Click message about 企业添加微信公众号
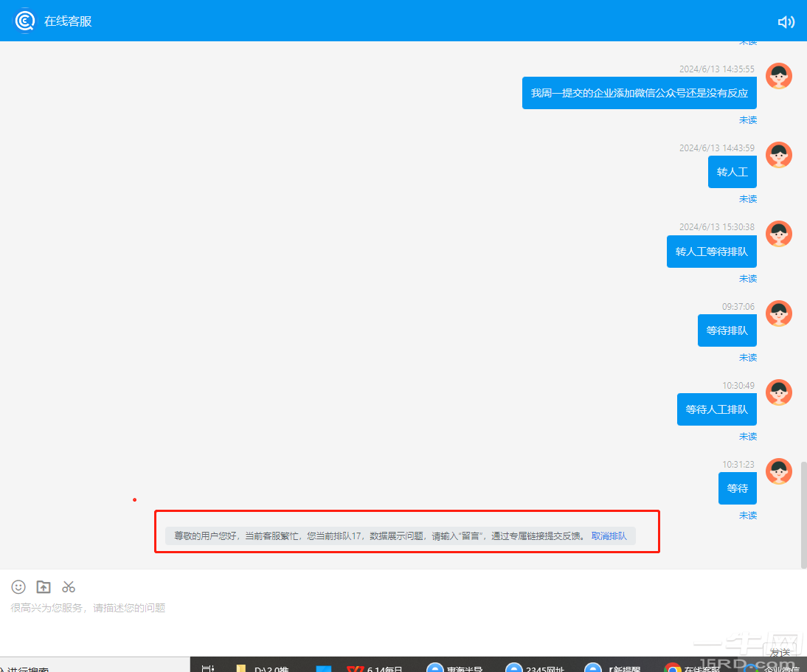 [639, 93]
